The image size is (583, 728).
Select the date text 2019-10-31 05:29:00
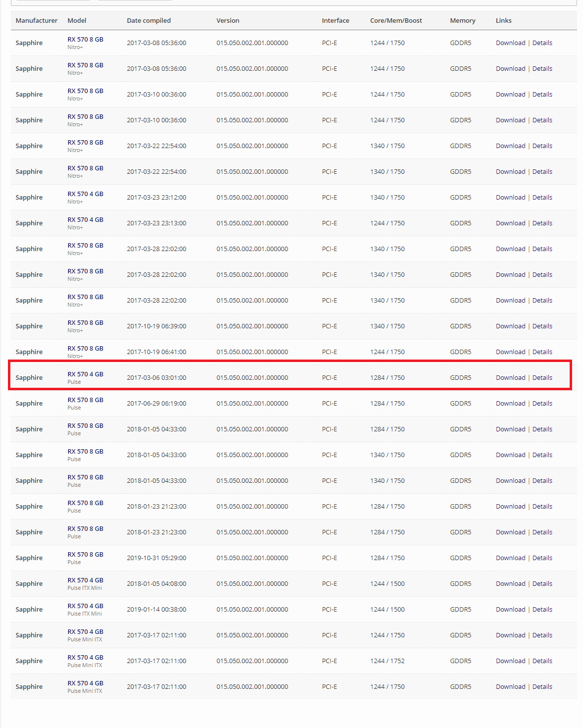click(x=156, y=558)
